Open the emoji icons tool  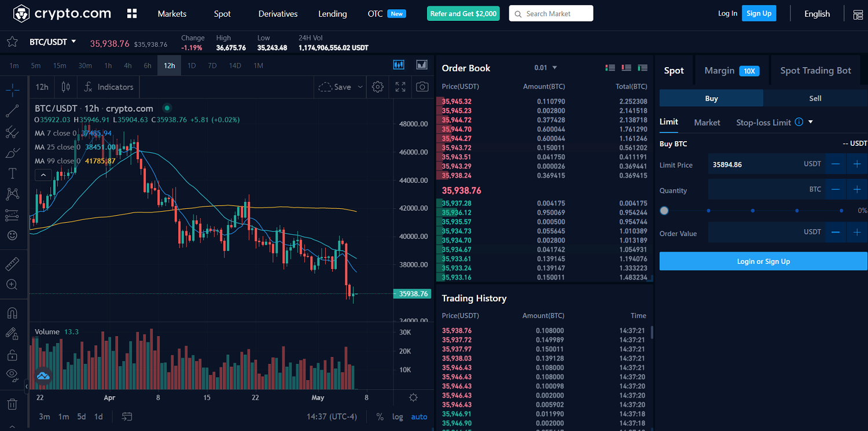click(x=12, y=235)
